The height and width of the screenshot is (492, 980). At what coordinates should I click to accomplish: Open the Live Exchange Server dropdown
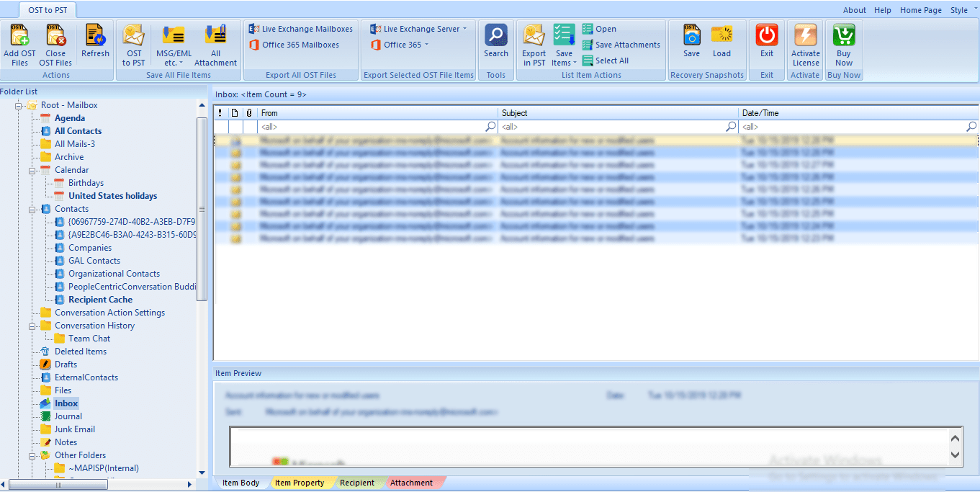[418, 29]
